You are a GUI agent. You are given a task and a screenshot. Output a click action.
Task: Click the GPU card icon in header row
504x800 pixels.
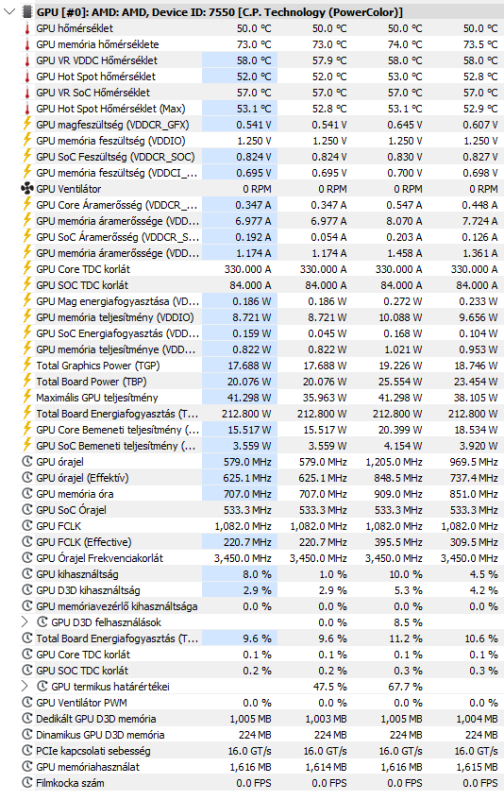[x=28, y=12]
